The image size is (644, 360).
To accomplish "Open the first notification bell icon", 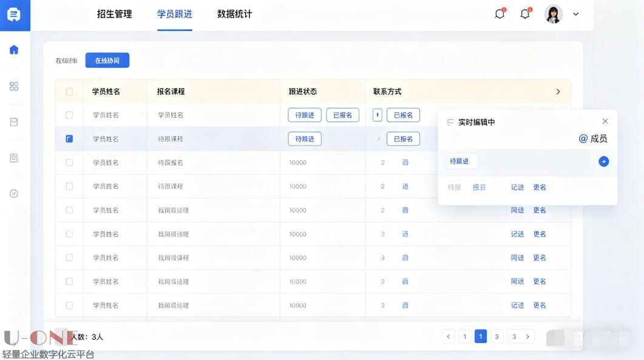I will [499, 13].
